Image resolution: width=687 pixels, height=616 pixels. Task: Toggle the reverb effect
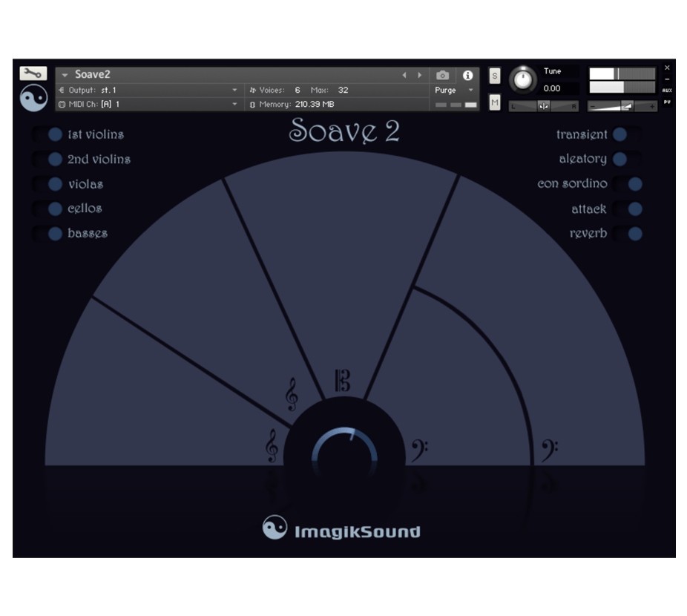(x=634, y=233)
